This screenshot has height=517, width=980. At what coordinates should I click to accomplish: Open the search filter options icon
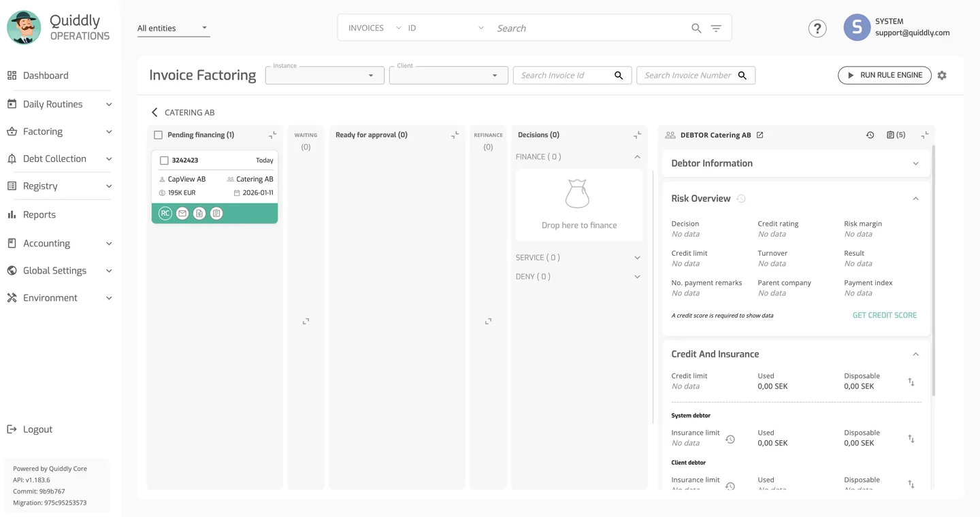coord(716,28)
